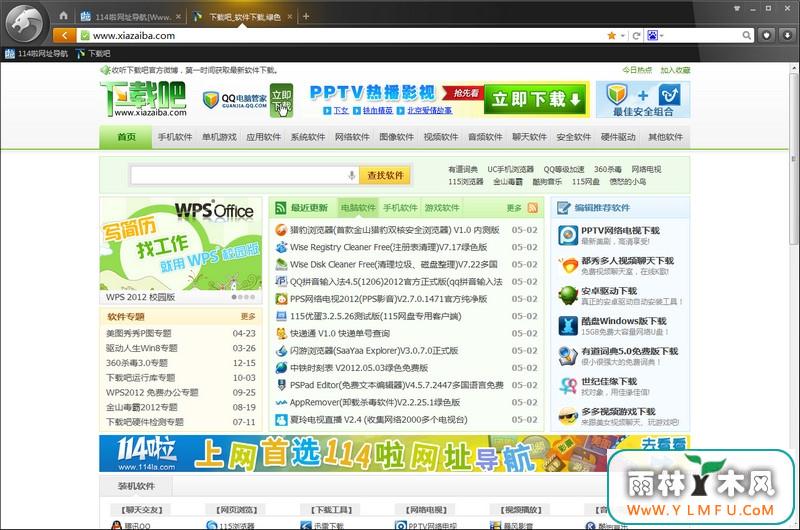The image size is (800, 530).
Task: Click the WPS Office banner image
Action: click(181, 244)
